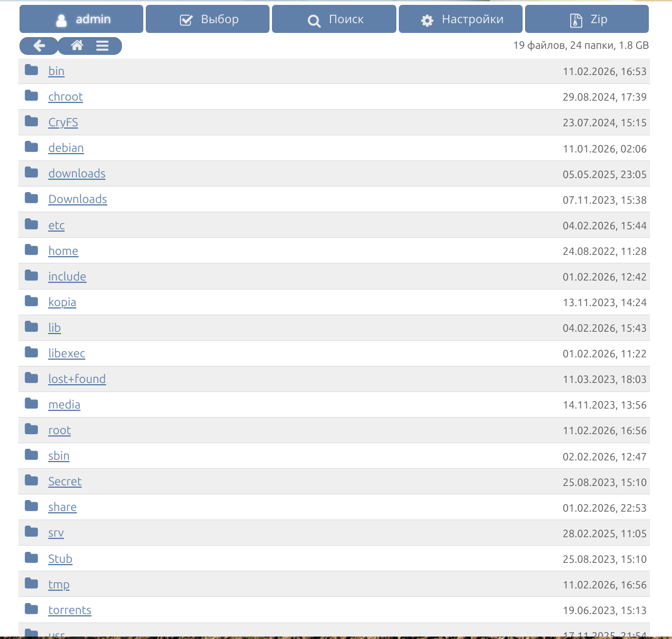Open the debian folder link
The height and width of the screenshot is (639, 672).
click(66, 148)
